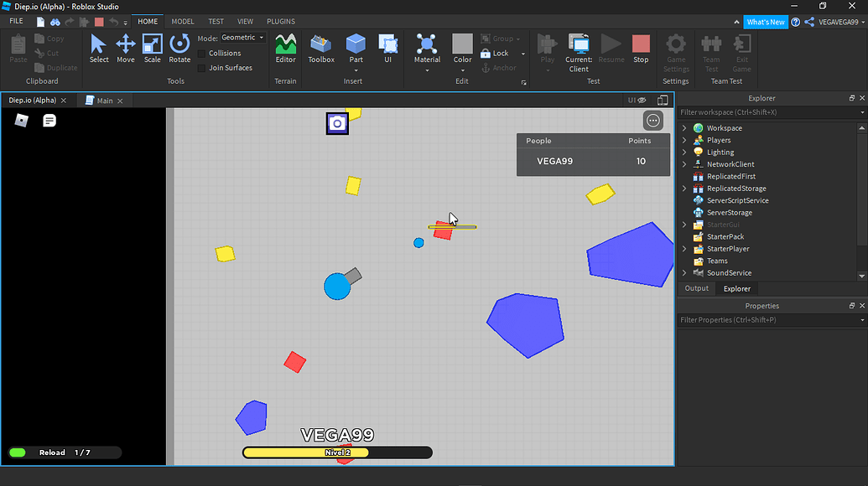Open the Toolbox
This screenshot has width=868, height=486.
pyautogui.click(x=320, y=48)
